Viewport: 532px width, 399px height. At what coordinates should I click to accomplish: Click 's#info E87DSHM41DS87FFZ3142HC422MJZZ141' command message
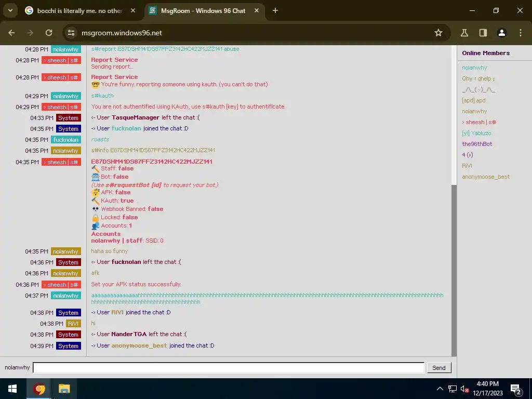coord(153,150)
